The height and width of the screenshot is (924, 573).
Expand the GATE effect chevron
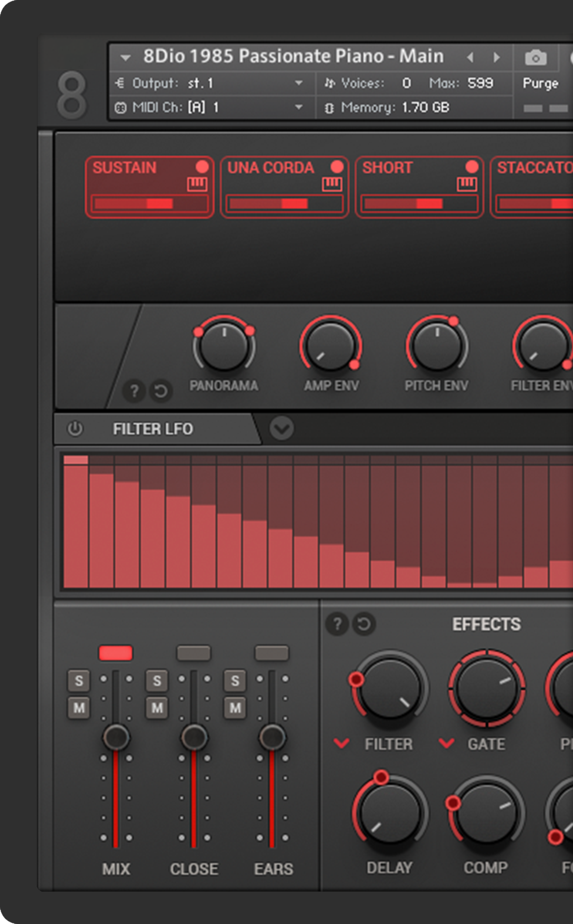click(446, 743)
